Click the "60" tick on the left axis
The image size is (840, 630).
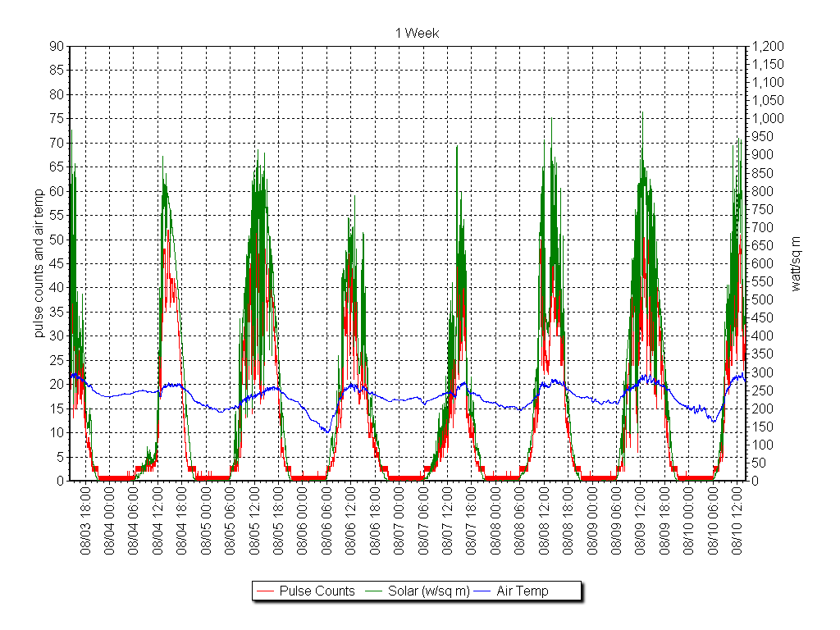coord(57,191)
